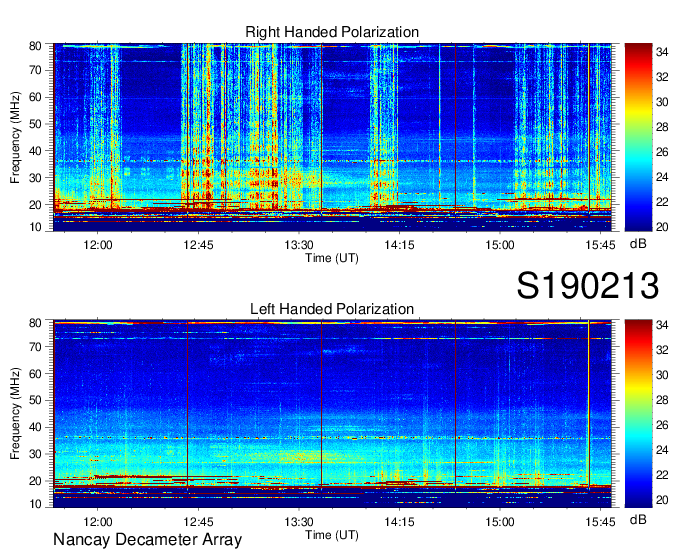Click the S190213 label
The image size is (680, 552).
click(x=588, y=285)
